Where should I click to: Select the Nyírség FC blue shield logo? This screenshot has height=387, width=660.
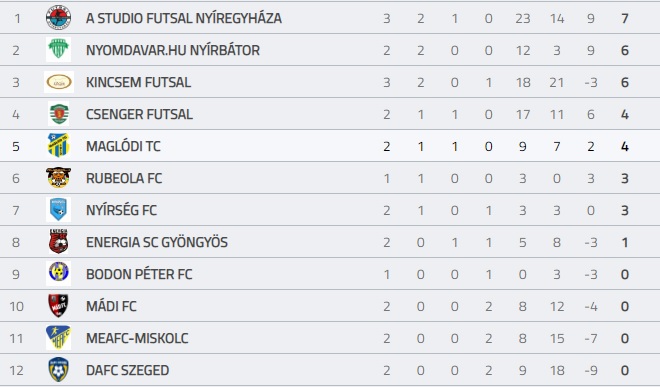click(59, 210)
